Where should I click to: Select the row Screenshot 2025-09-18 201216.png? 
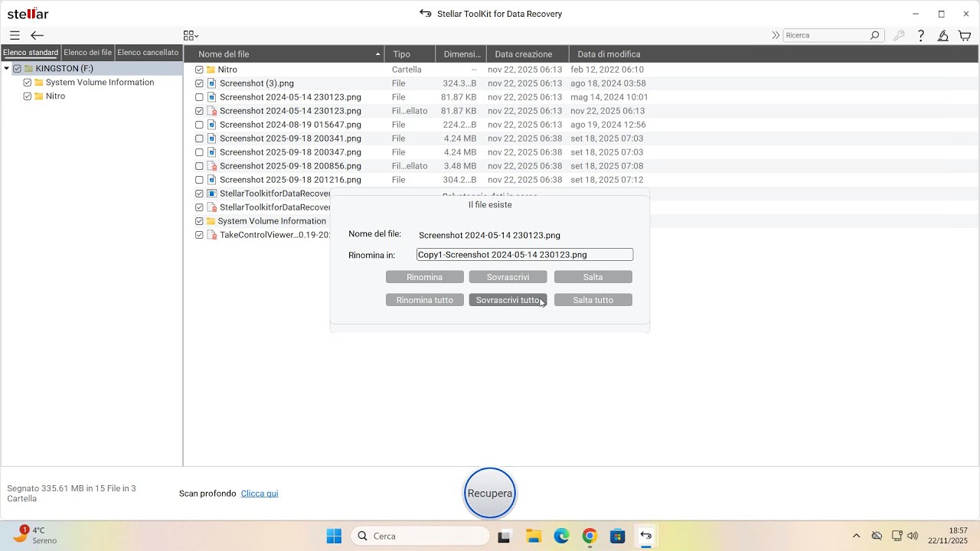[580, 180]
